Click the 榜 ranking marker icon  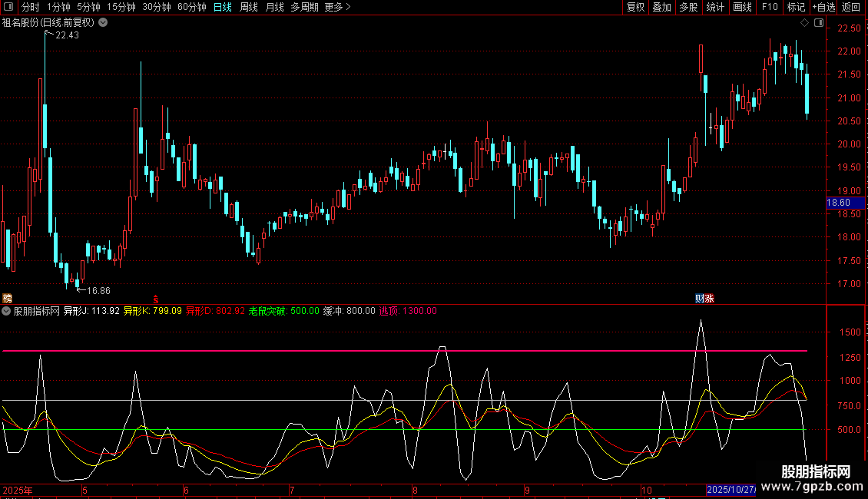pos(8,298)
